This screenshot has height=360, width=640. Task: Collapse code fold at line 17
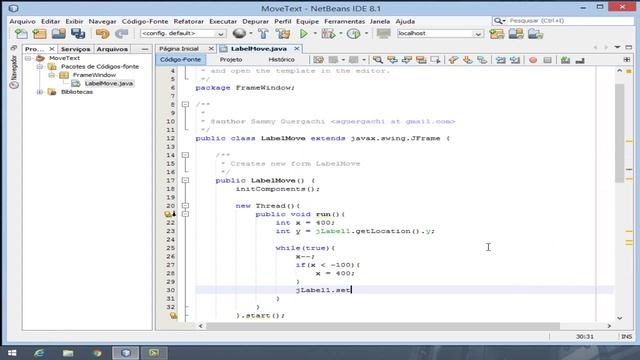click(185, 180)
